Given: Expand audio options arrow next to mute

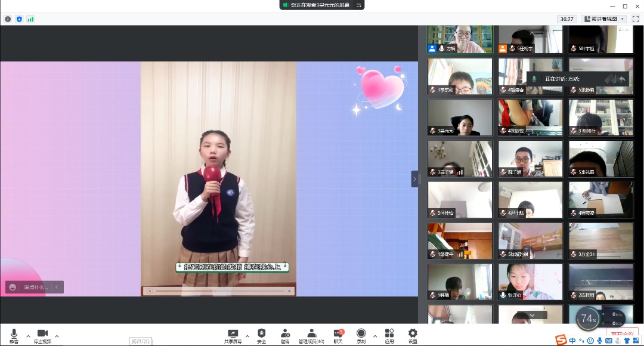Looking at the screenshot, I should point(28,336).
